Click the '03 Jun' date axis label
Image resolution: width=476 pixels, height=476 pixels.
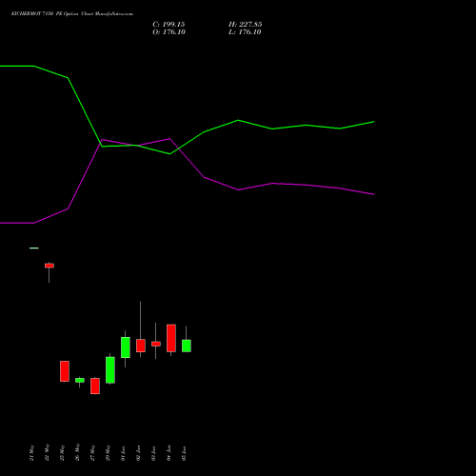(153, 453)
